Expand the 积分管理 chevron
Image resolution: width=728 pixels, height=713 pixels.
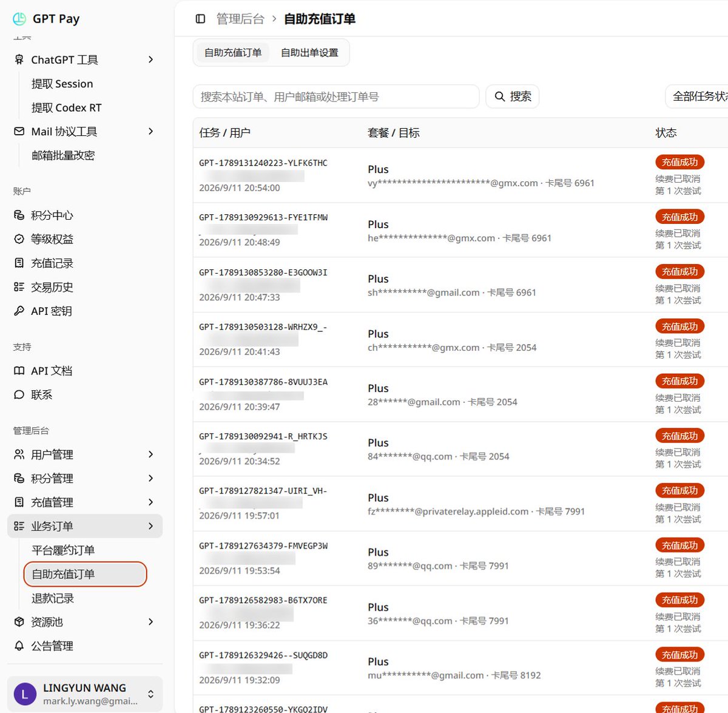(x=150, y=478)
